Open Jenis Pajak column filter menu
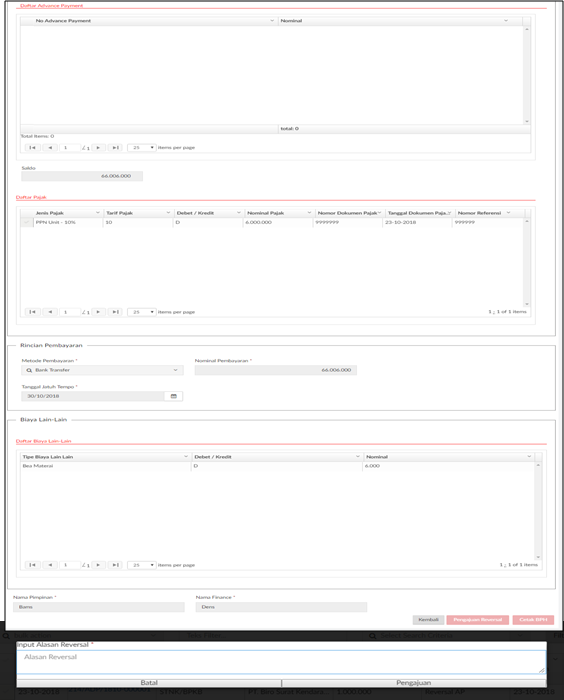 coord(98,213)
